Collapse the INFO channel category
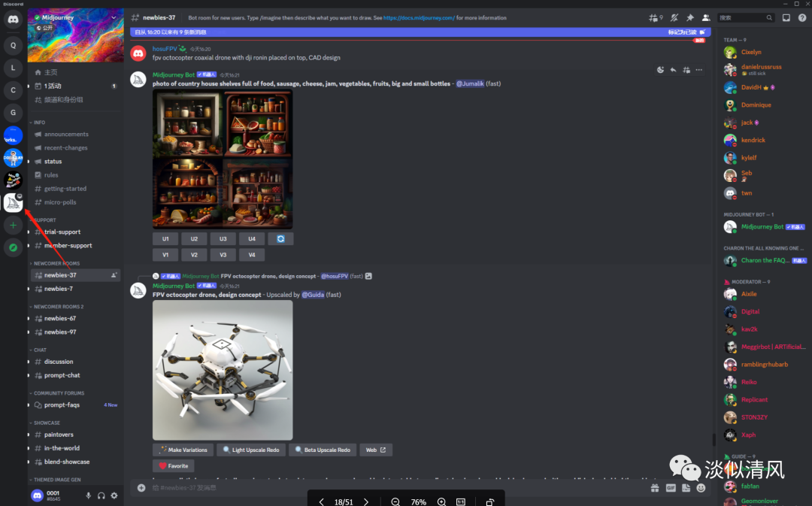This screenshot has height=506, width=812. 39,123
